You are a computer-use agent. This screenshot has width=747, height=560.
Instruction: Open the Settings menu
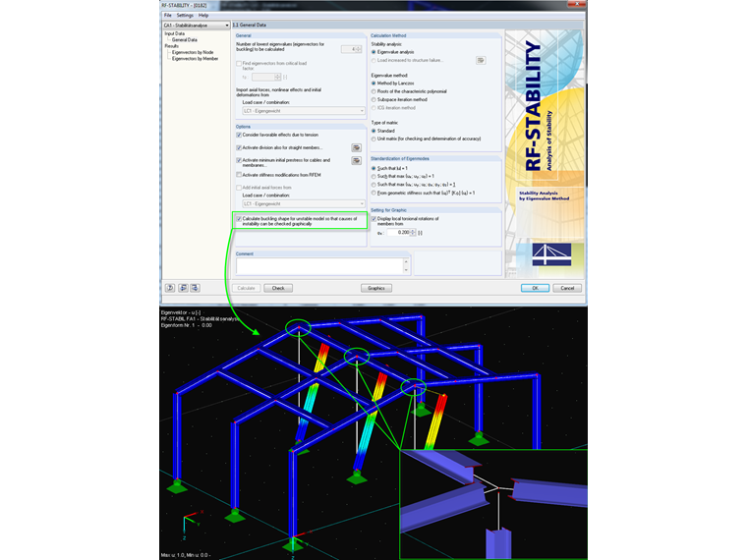[185, 16]
